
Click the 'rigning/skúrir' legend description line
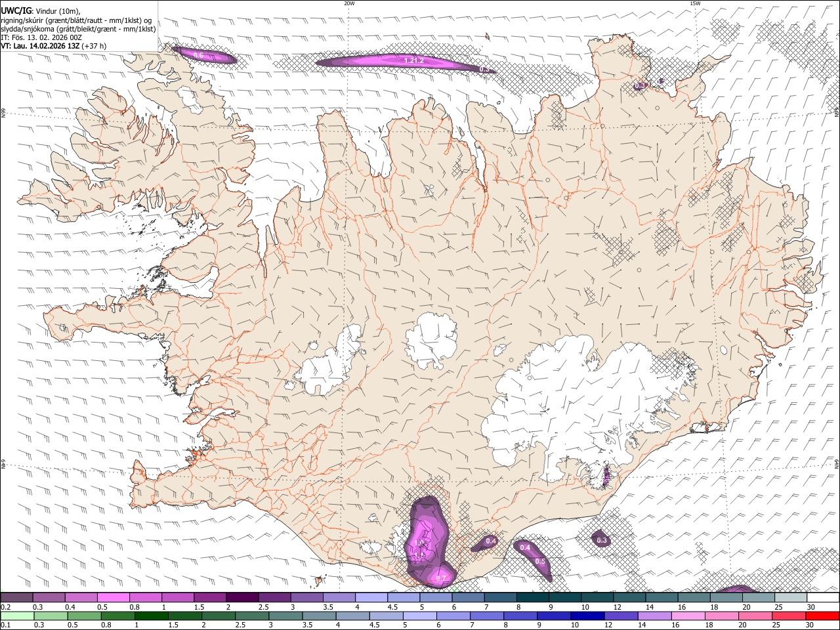pos(77,20)
